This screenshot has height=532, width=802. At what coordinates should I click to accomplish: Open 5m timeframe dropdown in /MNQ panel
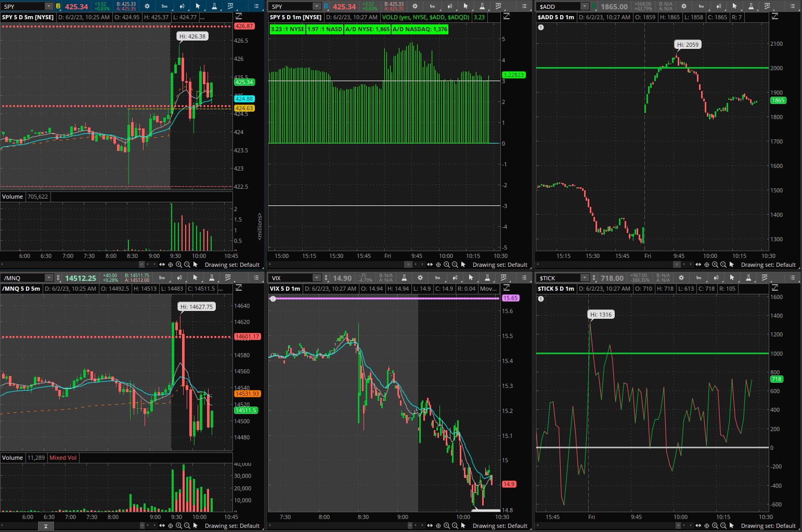pos(162,278)
